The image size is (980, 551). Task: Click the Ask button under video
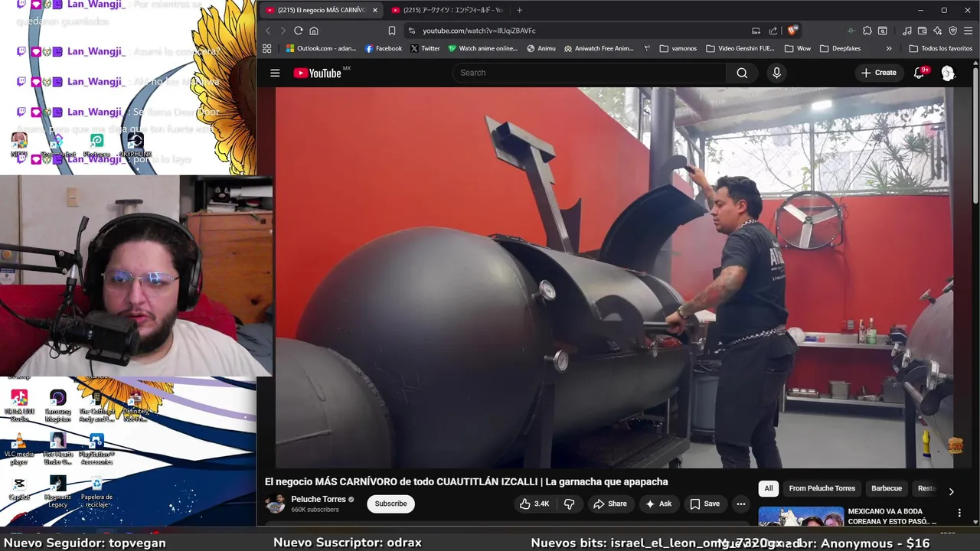(x=658, y=504)
